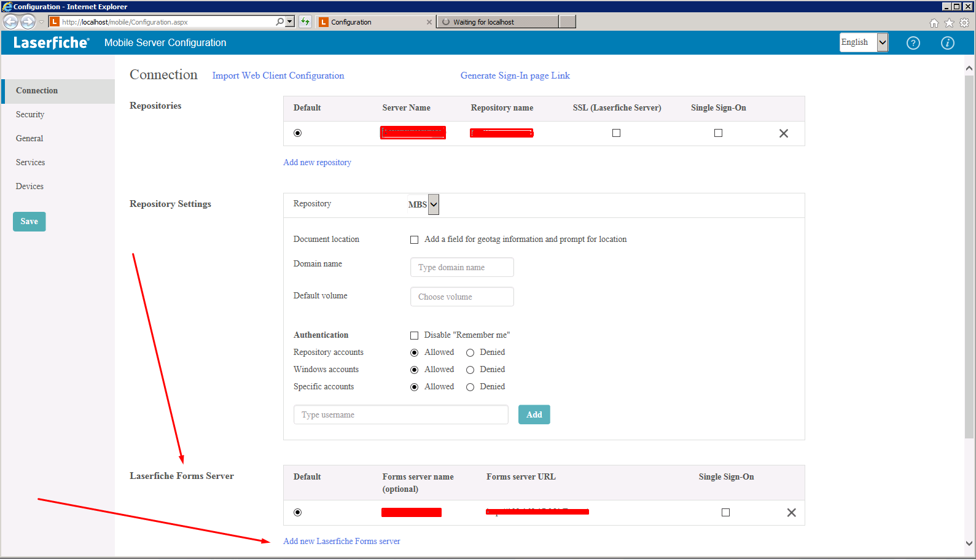This screenshot has width=976, height=560.
Task: Check Disable "Remember me" option
Action: 415,336
